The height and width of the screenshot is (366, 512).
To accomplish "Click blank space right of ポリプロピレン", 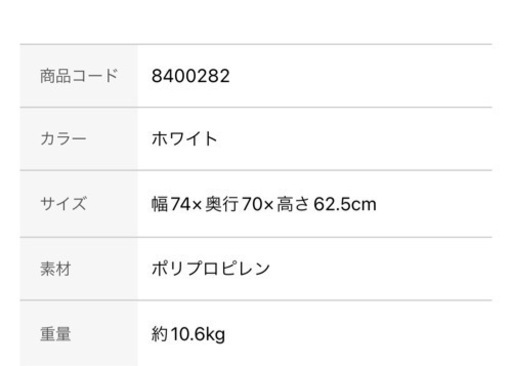I will [381, 269].
